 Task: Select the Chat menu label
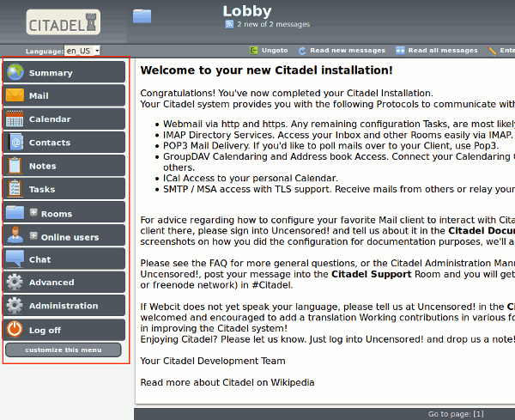39,259
